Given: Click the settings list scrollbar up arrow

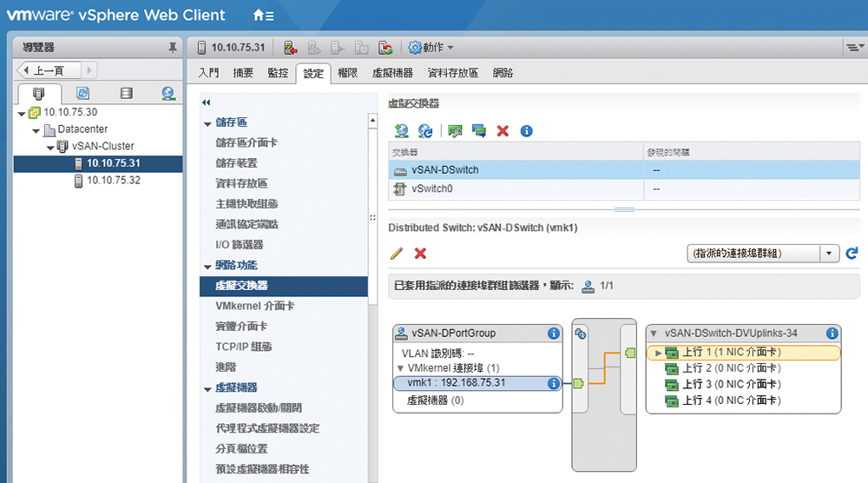Looking at the screenshot, I should coord(372,120).
